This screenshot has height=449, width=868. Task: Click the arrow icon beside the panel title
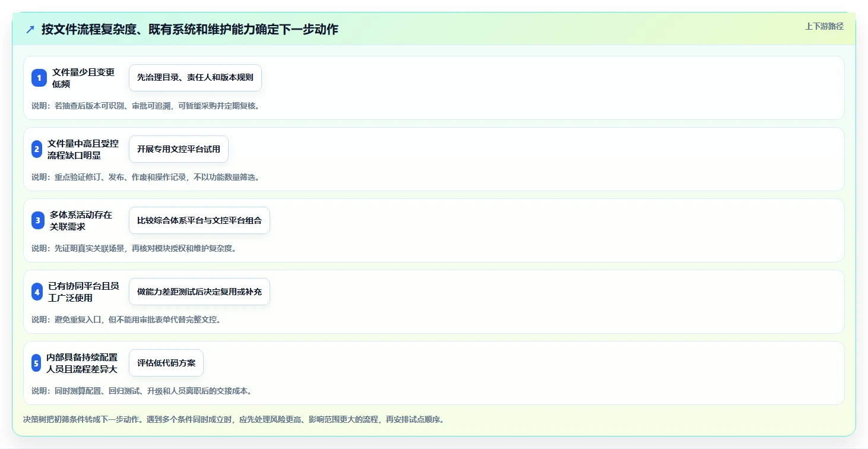point(30,30)
